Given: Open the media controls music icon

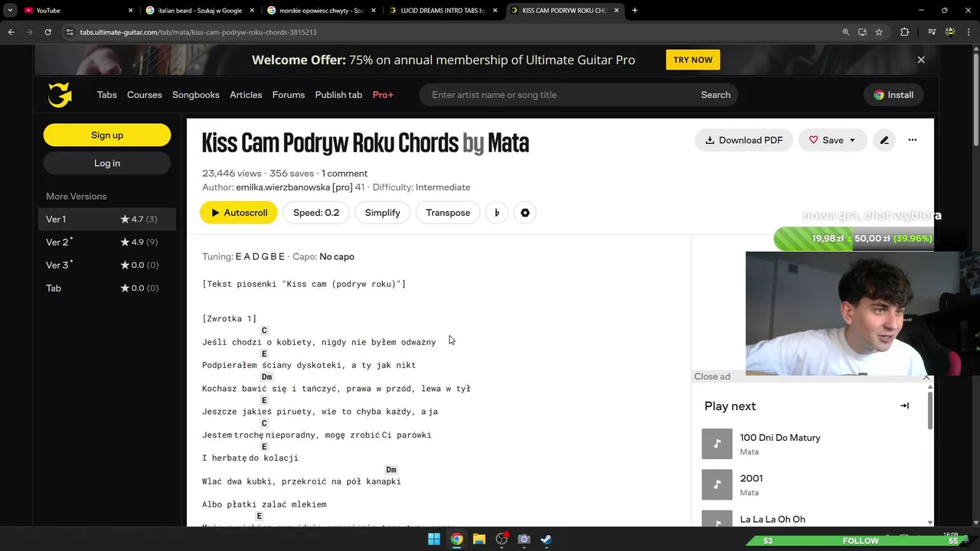Looking at the screenshot, I should pyautogui.click(x=932, y=32).
